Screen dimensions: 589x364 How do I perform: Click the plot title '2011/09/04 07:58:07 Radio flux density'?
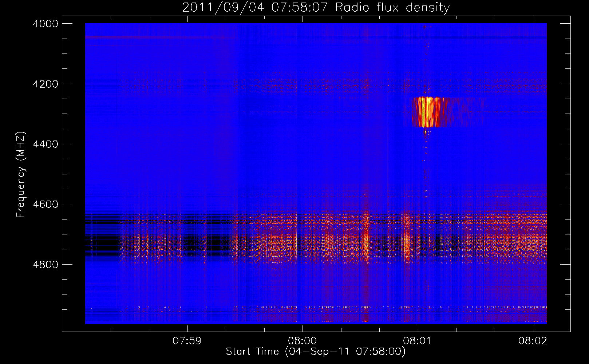pos(316,7)
